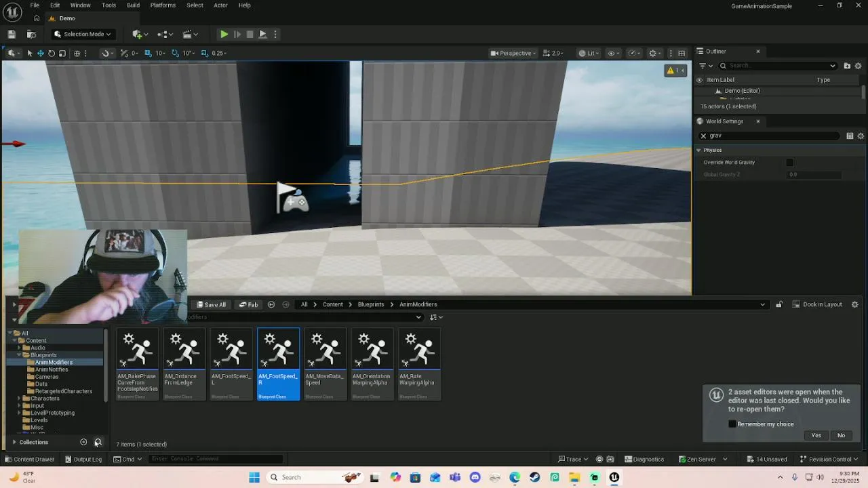The width and height of the screenshot is (868, 488).
Task: Click the Outliner search field
Action: point(778,66)
